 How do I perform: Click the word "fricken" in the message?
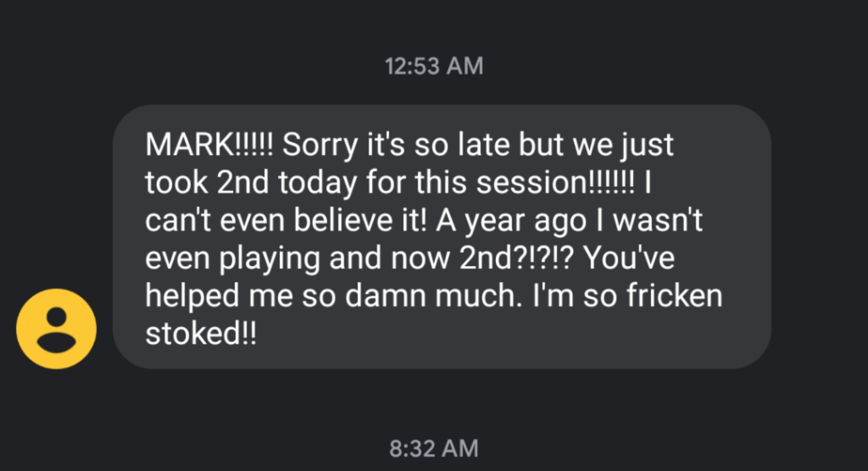(675, 296)
